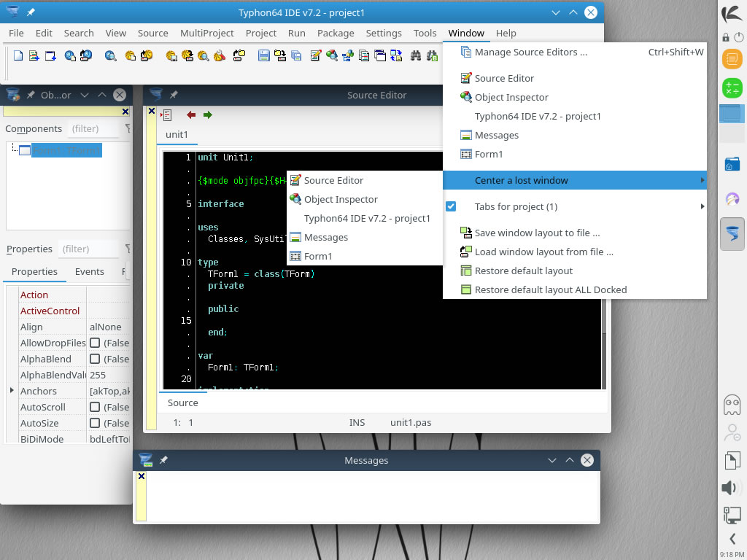This screenshot has height=560, width=747.
Task: Click the magnifier-over-shapes icon in the main toolbar
Action: [332, 55]
